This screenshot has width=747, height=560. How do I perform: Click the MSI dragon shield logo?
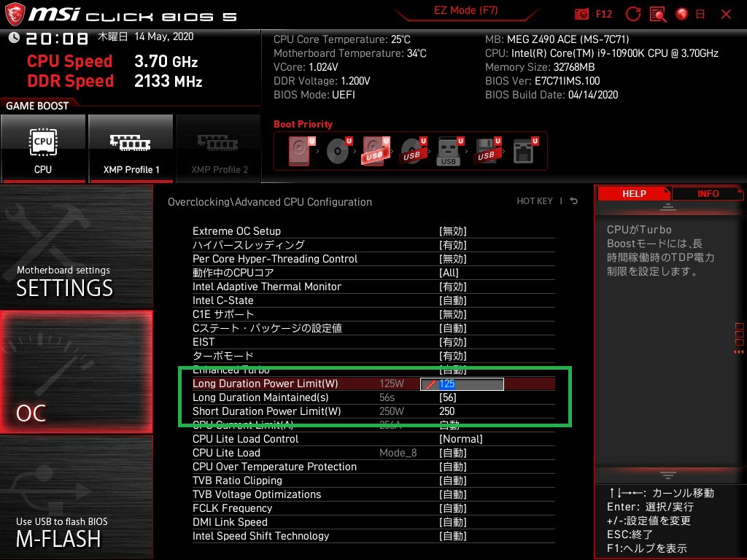click(x=15, y=14)
